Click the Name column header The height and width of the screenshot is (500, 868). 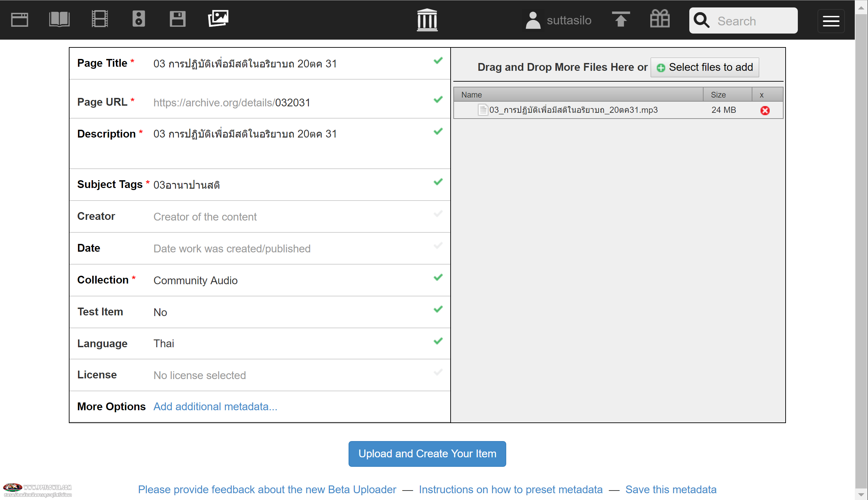tap(578, 95)
